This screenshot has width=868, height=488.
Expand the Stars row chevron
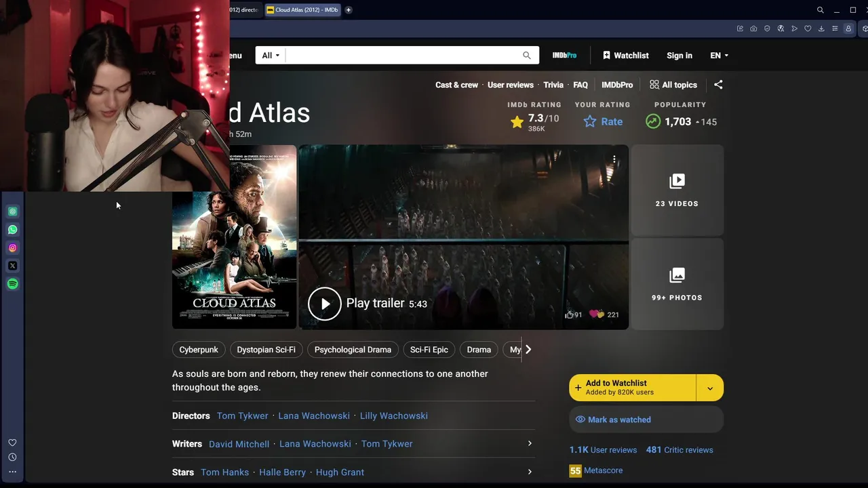click(530, 472)
